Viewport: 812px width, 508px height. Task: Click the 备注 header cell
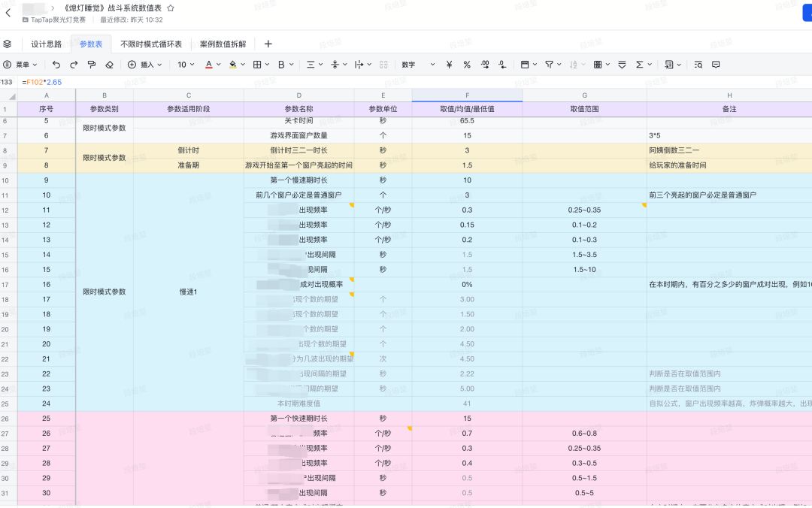729,109
